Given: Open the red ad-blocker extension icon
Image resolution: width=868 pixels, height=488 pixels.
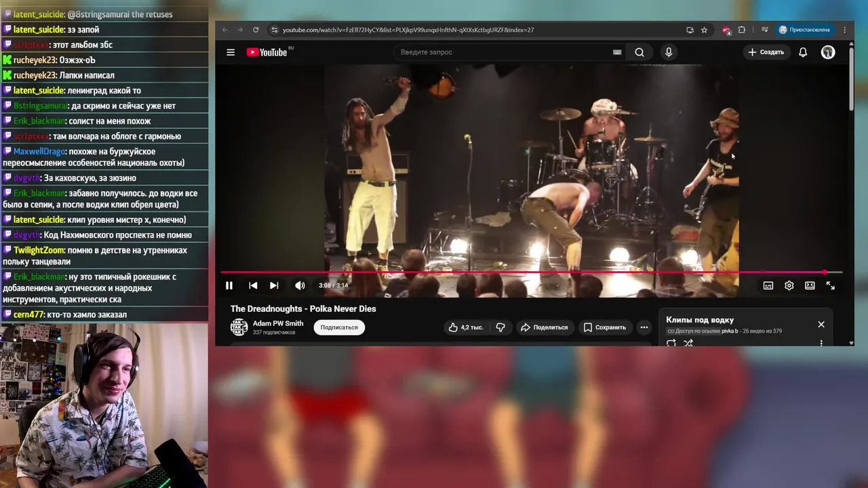Looking at the screenshot, I should pyautogui.click(x=726, y=30).
